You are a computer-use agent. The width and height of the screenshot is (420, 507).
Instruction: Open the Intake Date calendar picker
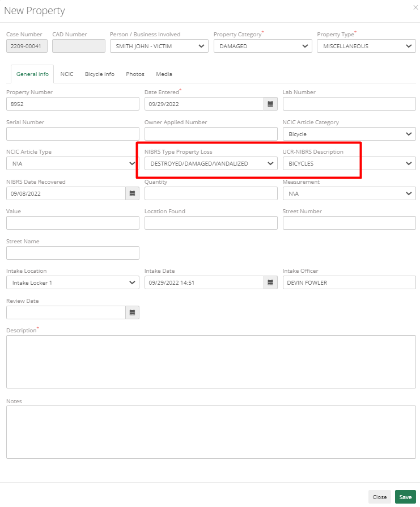coord(270,282)
